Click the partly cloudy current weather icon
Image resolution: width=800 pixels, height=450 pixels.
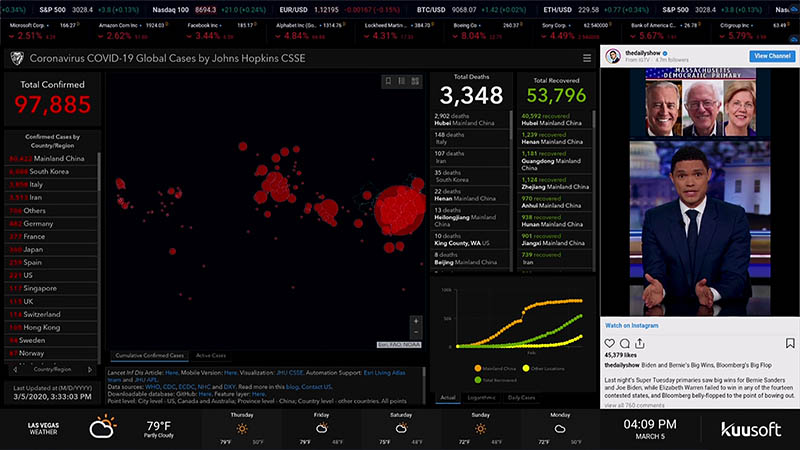click(103, 427)
